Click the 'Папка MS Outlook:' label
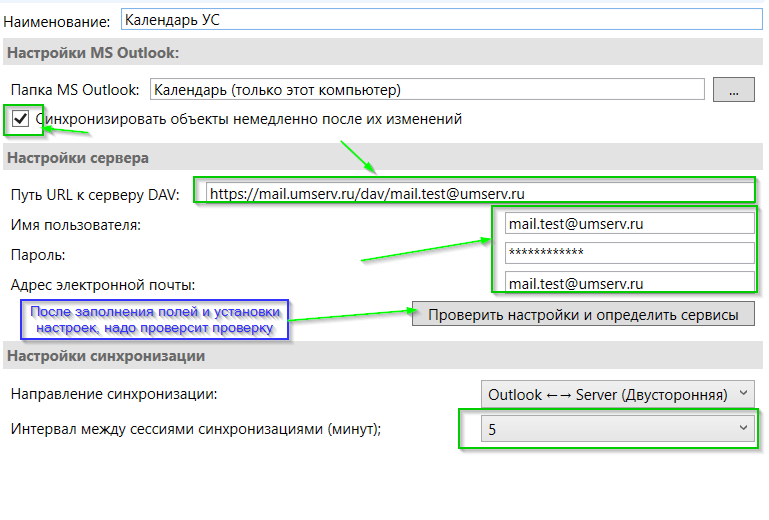769x520 pixels. pos(75,91)
